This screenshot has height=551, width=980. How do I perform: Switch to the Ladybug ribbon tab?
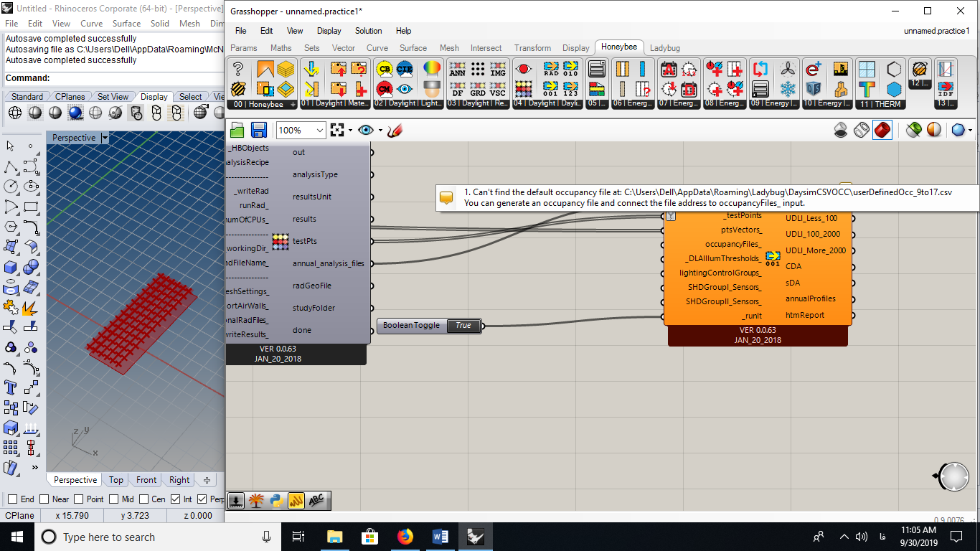(665, 48)
